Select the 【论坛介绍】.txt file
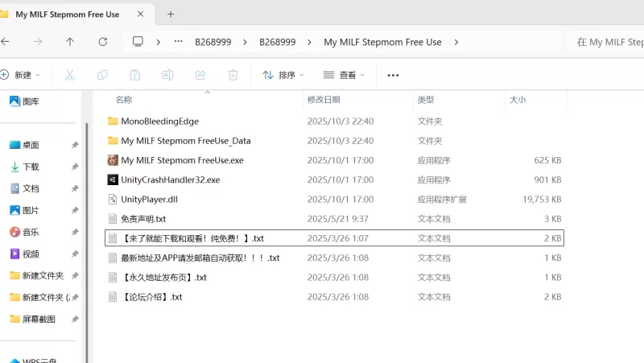Viewport: 644px width, 363px height. coord(334,297)
